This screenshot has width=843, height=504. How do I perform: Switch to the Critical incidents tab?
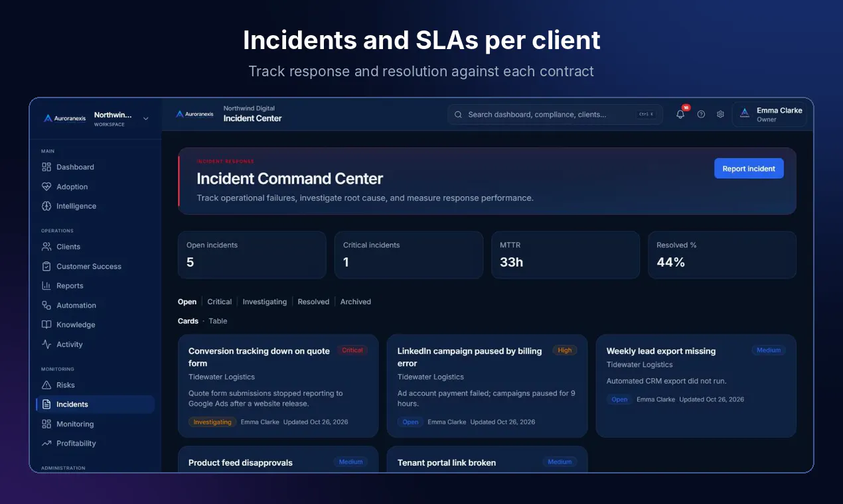tap(220, 302)
